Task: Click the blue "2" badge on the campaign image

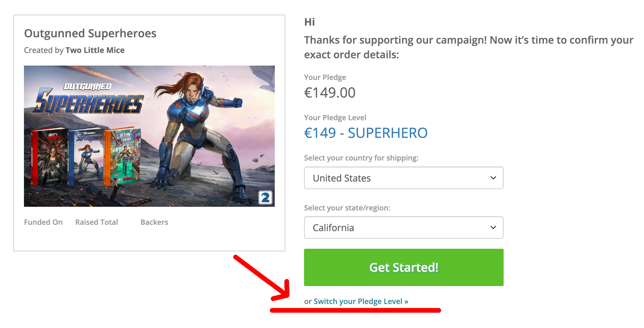Action: click(265, 198)
